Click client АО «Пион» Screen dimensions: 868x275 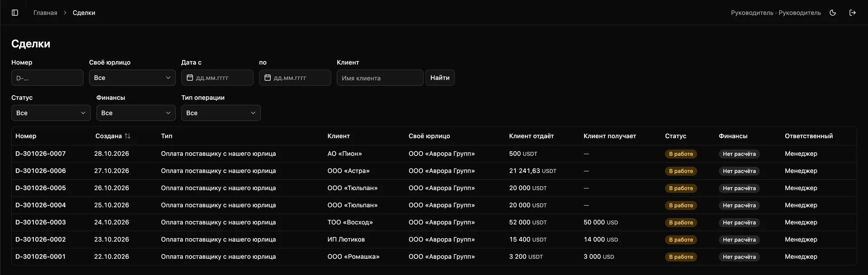tap(345, 154)
